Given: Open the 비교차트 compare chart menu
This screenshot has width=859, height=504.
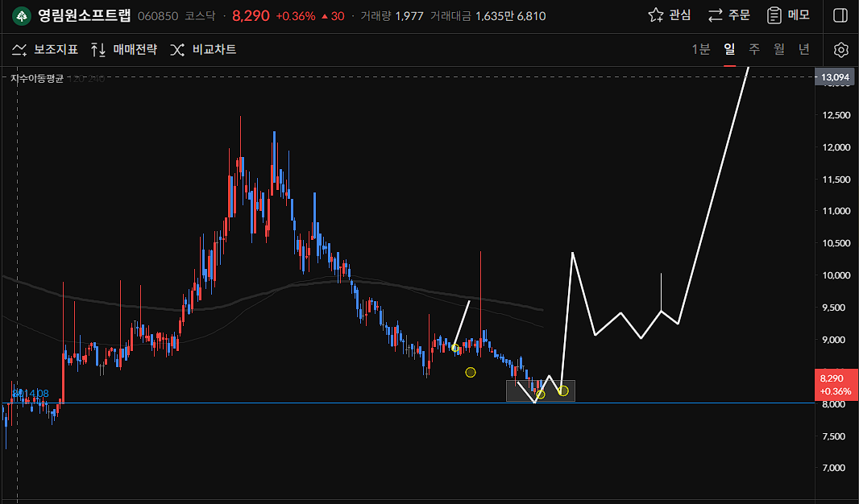Looking at the screenshot, I should pos(203,50).
